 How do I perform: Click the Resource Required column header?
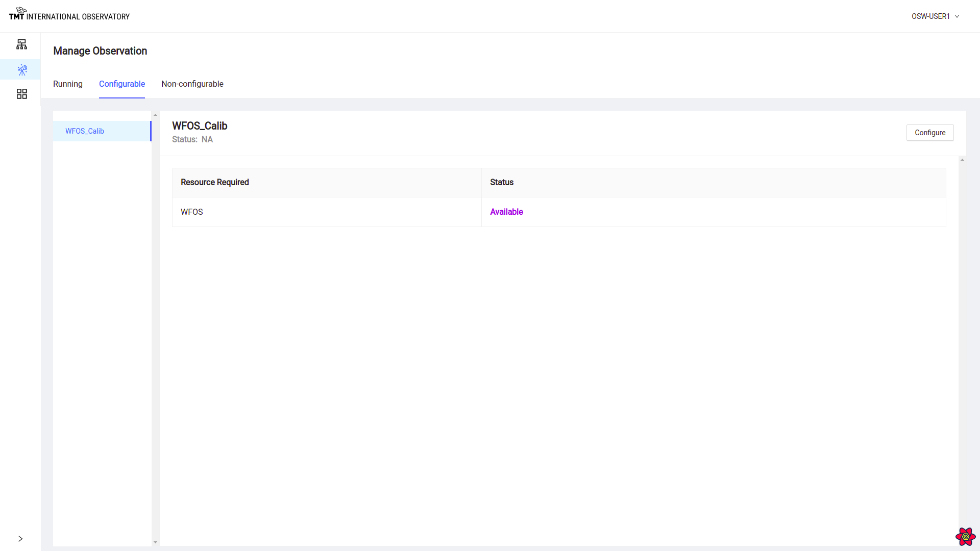(327, 183)
